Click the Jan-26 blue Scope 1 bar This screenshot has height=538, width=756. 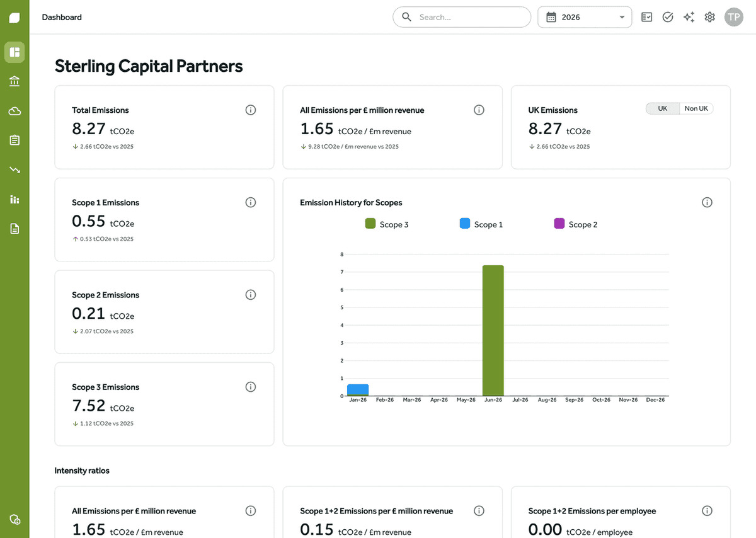[358, 389]
